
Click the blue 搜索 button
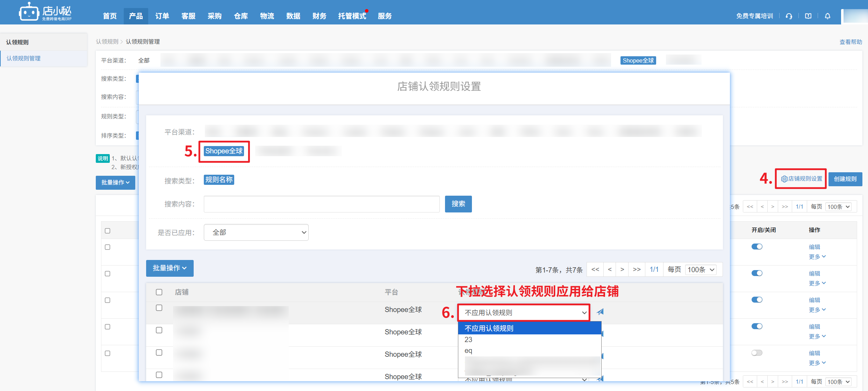pyautogui.click(x=458, y=204)
